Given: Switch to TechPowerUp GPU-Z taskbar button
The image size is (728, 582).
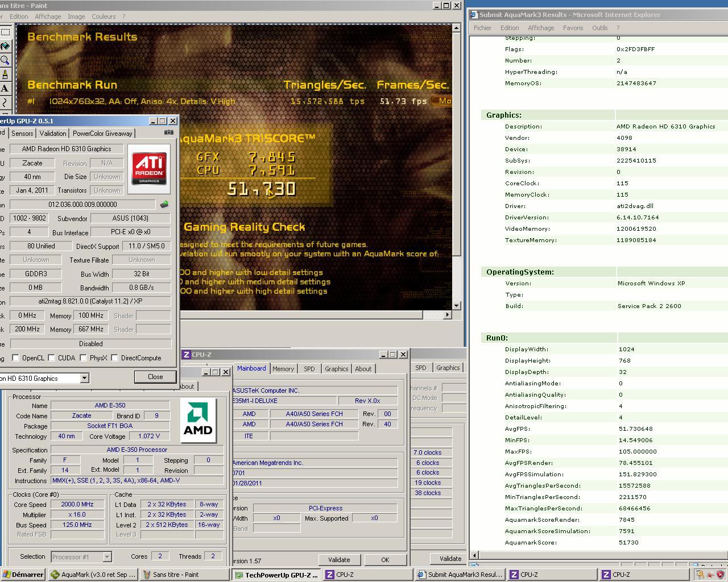Looking at the screenshot, I should coord(276,575).
